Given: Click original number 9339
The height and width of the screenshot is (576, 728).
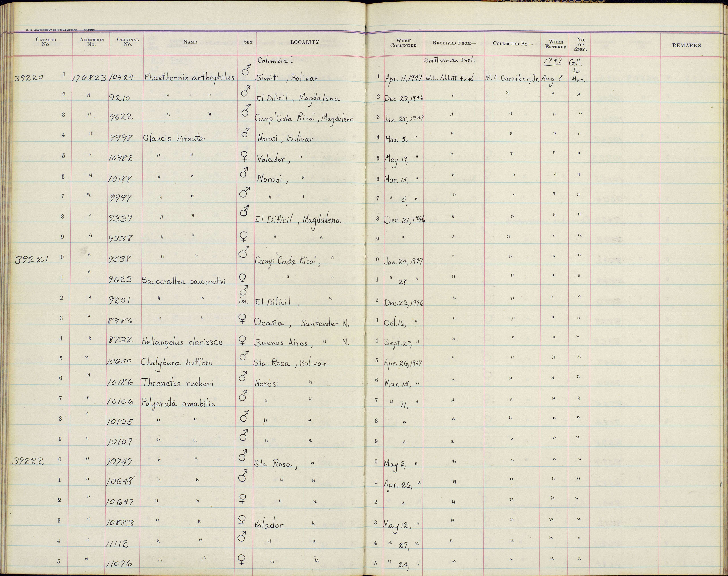Looking at the screenshot, I should (120, 218).
